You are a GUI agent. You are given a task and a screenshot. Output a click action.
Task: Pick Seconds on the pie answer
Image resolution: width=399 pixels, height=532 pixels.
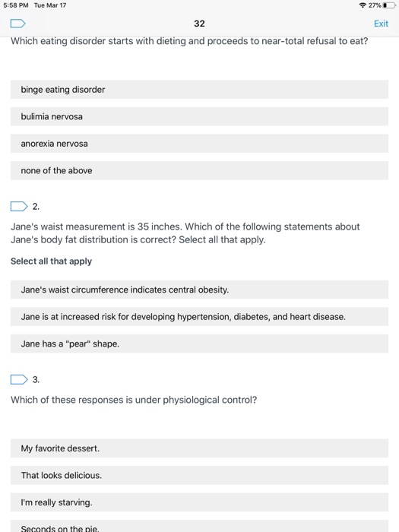(199, 526)
